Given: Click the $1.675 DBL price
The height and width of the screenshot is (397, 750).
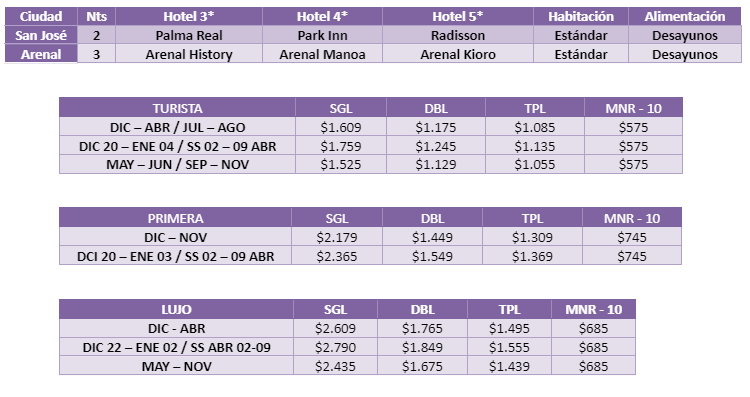Looking at the screenshot, I should (422, 366).
